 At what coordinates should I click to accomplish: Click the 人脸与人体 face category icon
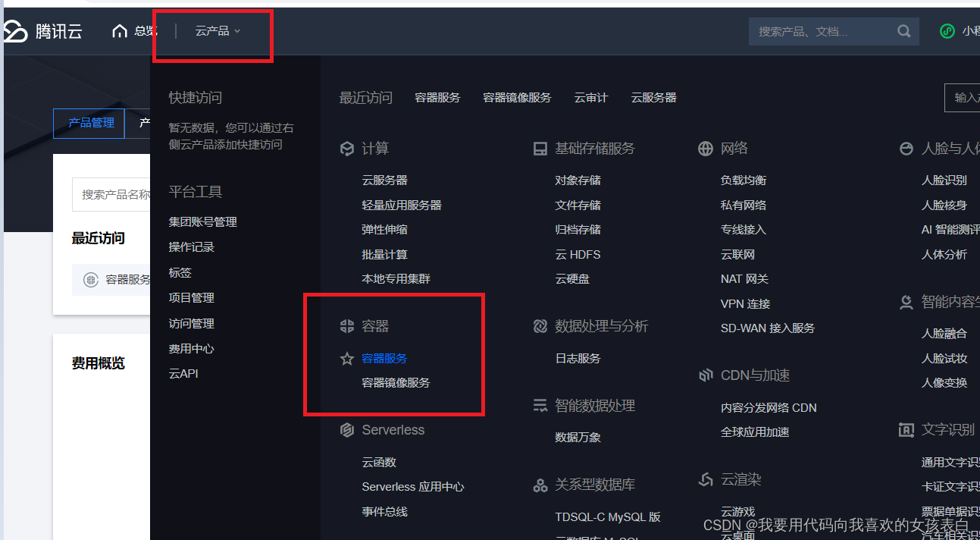[906, 149]
